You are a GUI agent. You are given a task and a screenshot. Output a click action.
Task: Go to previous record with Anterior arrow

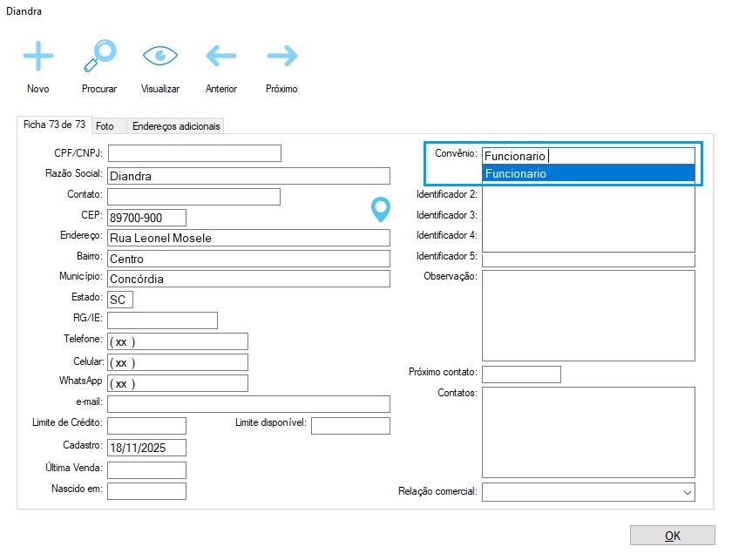coord(220,57)
